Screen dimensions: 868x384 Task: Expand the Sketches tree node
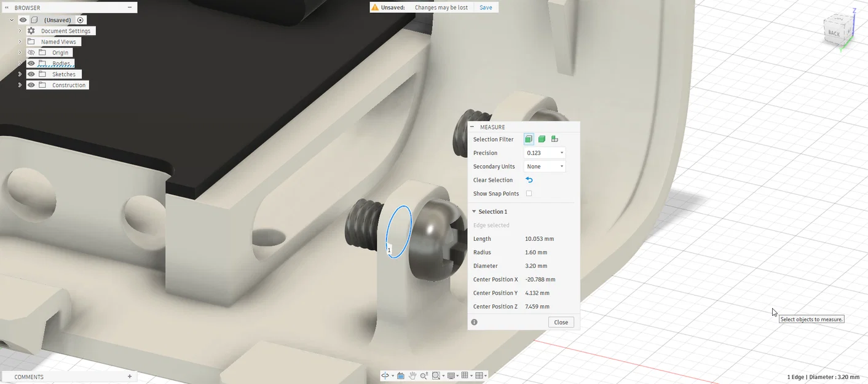click(20, 74)
